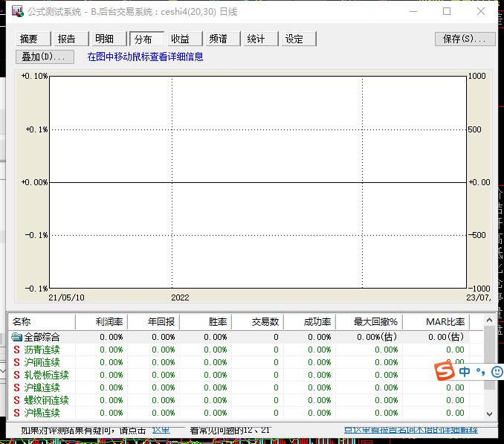Sort by 名称 column header

coord(42,321)
